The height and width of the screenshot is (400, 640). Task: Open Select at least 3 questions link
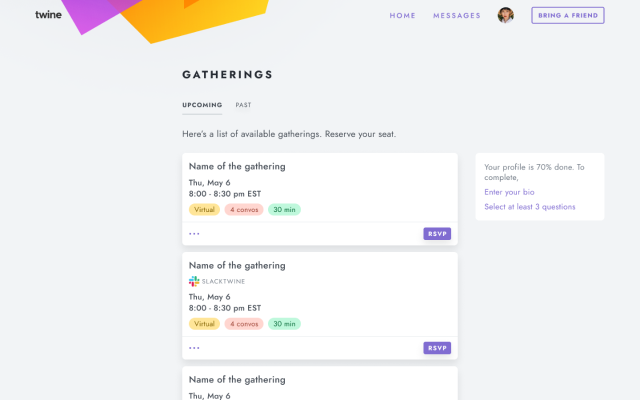coord(530,207)
